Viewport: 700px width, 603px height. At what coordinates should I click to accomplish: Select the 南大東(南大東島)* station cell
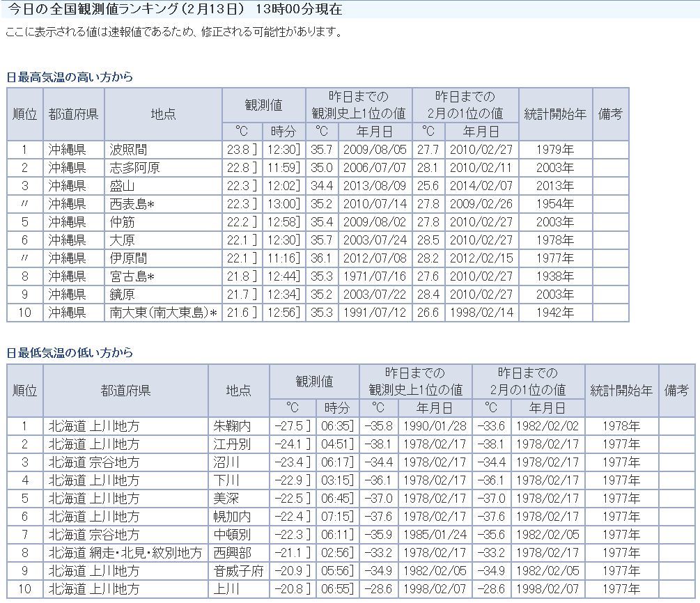[163, 313]
